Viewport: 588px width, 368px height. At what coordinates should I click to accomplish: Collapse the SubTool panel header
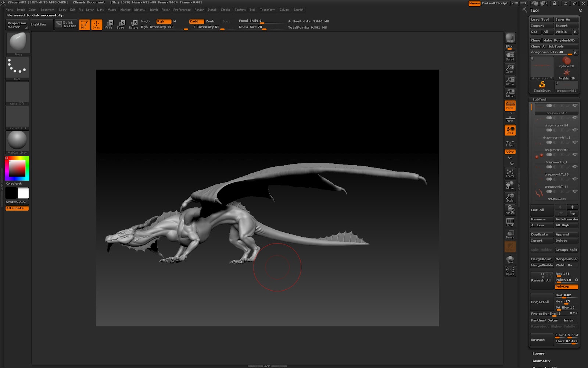coord(539,99)
